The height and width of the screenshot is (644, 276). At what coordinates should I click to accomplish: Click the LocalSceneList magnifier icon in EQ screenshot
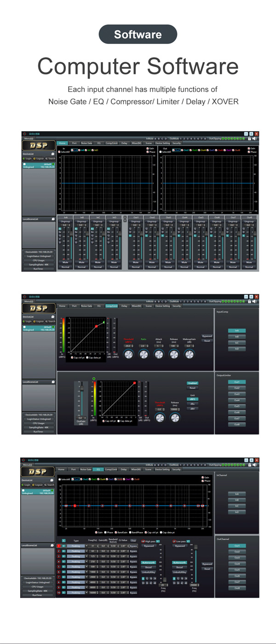(x=53, y=545)
